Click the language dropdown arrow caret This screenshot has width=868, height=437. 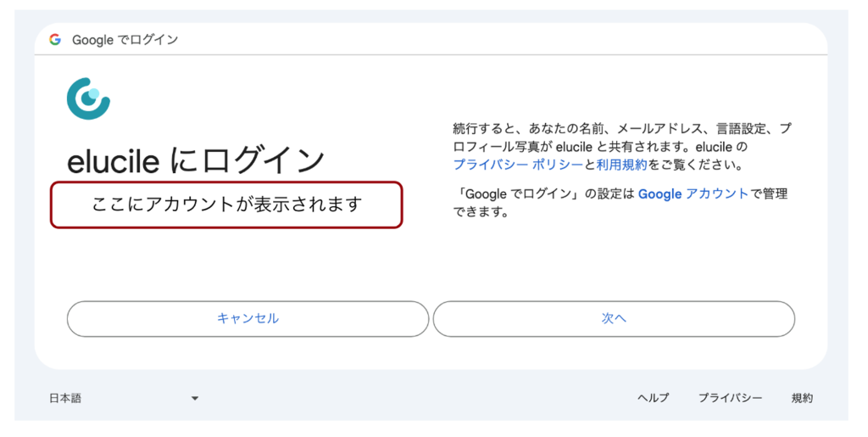(195, 398)
